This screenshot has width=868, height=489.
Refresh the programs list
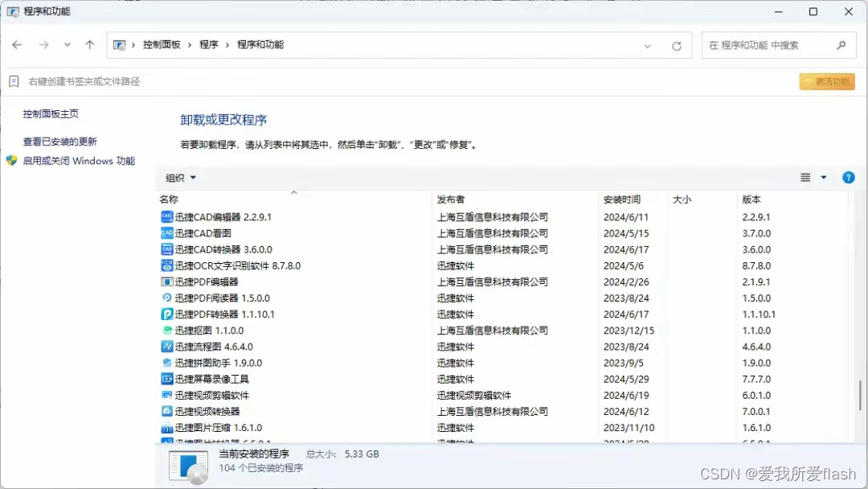coord(677,46)
